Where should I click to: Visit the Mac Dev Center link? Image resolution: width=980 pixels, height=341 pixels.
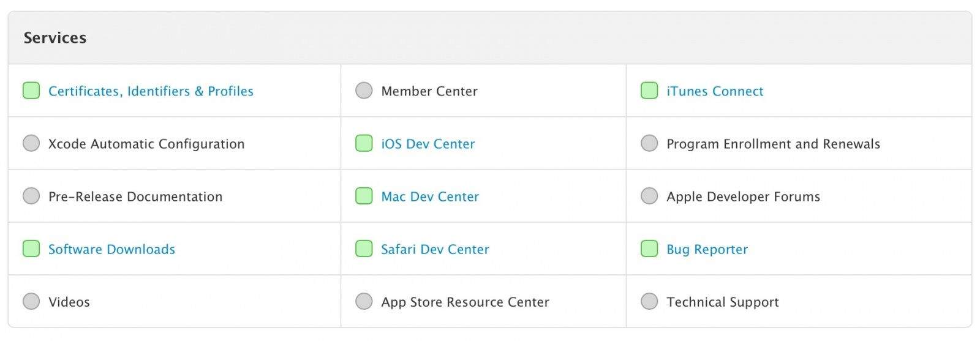430,197
